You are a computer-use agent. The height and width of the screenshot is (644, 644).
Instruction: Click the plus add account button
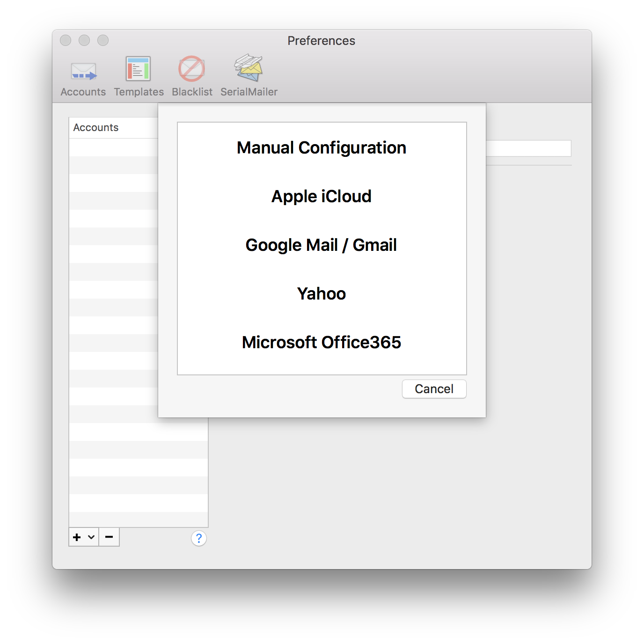pos(77,537)
